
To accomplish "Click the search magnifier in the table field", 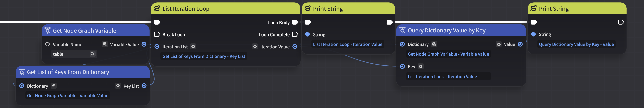I will (92, 54).
